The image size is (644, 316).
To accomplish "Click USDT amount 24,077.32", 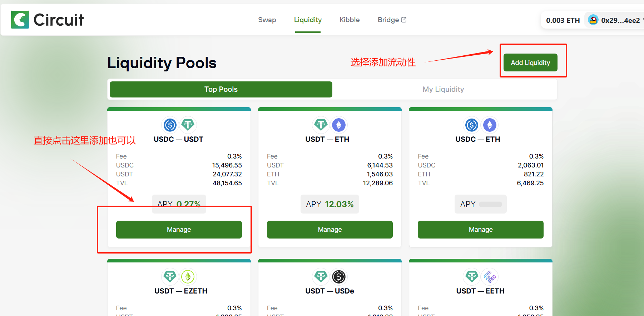I will coord(227,174).
